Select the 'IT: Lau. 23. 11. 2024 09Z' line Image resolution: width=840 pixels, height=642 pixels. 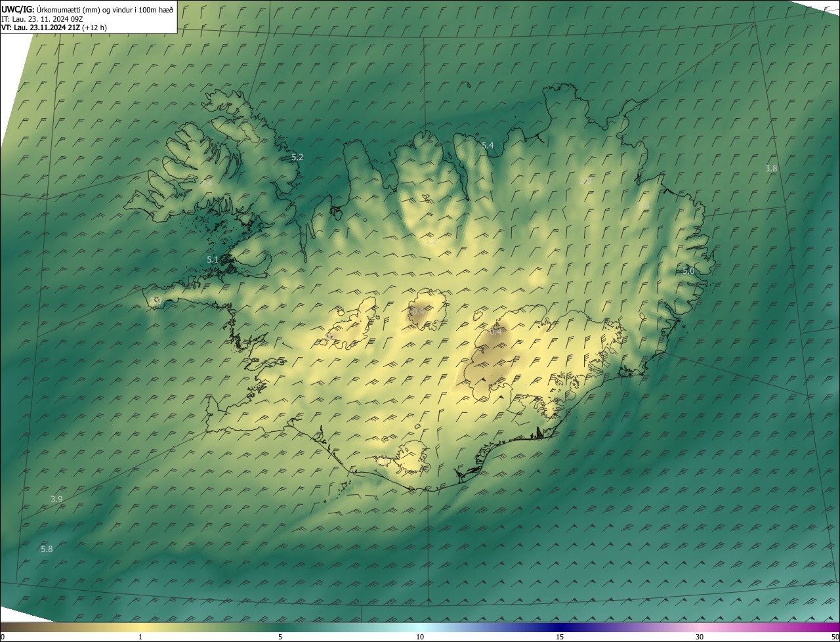click(42, 18)
